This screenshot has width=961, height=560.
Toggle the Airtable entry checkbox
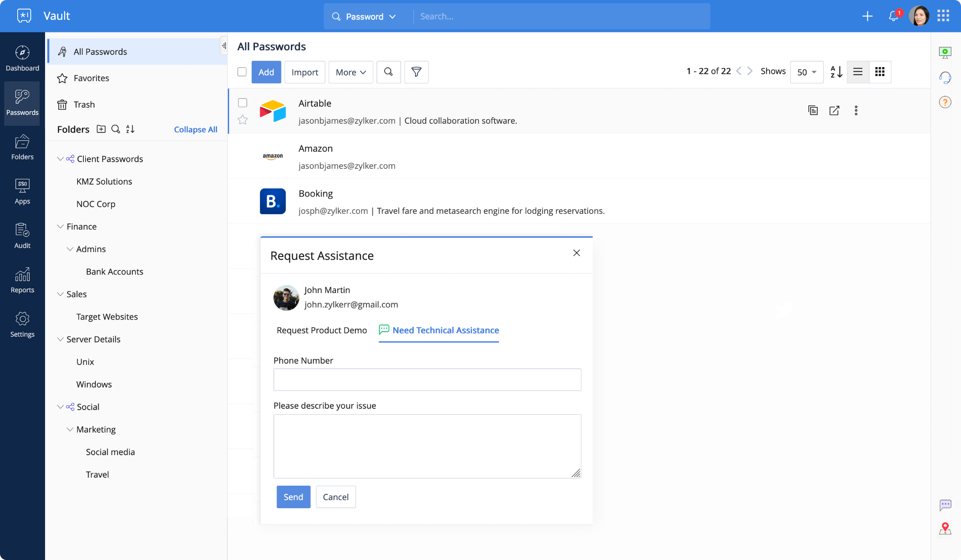pyautogui.click(x=242, y=104)
